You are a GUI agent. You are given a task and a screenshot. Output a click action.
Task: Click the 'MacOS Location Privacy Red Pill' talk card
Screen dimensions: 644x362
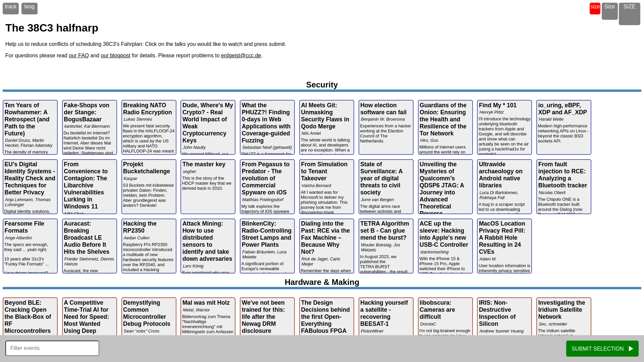(x=504, y=246)
